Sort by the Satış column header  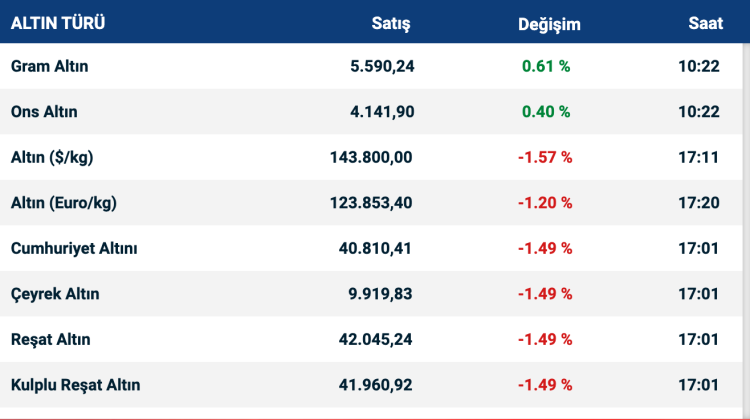click(391, 23)
